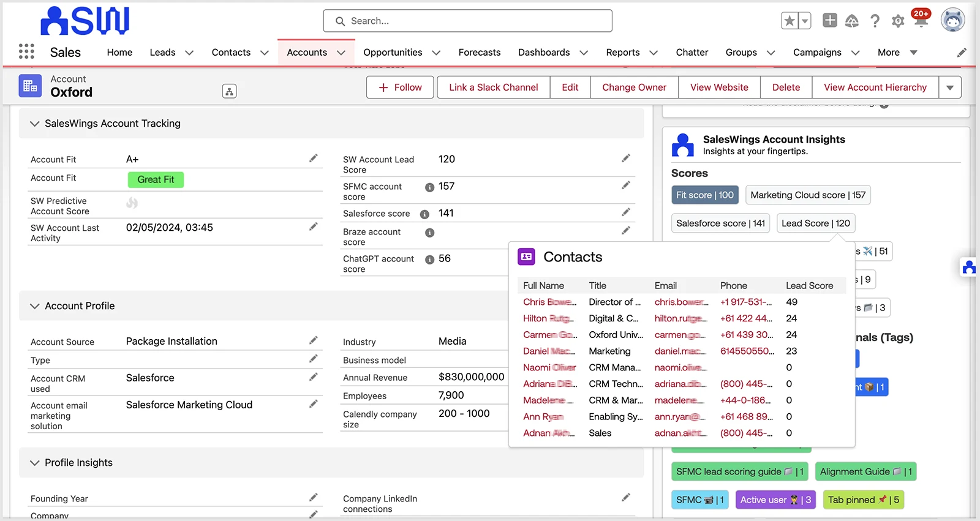Go to the Home tab
The image size is (980, 521).
click(x=119, y=53)
